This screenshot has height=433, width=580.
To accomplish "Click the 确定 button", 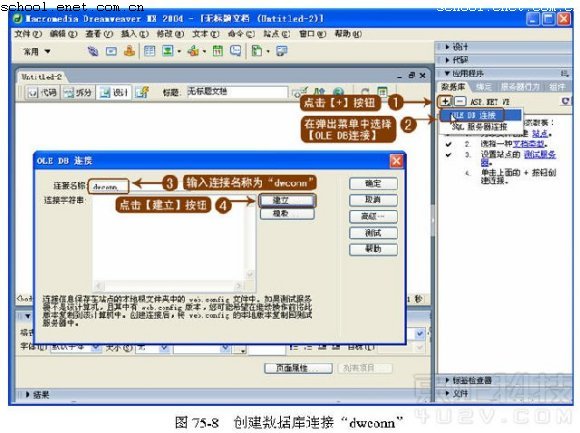I will click(373, 183).
